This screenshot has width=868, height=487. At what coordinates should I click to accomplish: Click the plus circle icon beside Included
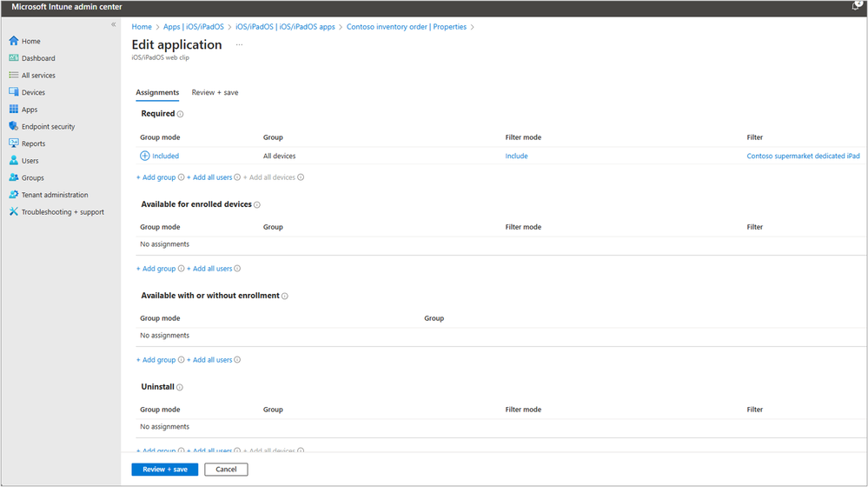point(144,156)
